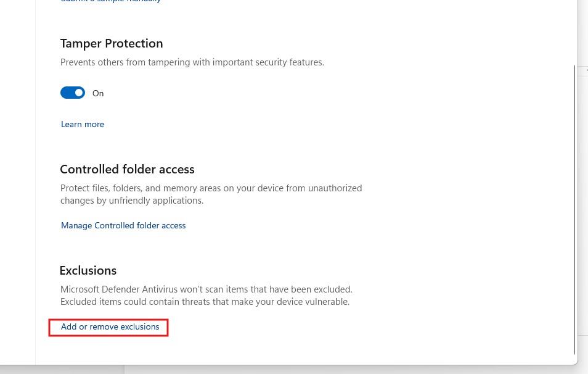This screenshot has width=588, height=374.
Task: Click the background window below the panel
Action: (356, 370)
